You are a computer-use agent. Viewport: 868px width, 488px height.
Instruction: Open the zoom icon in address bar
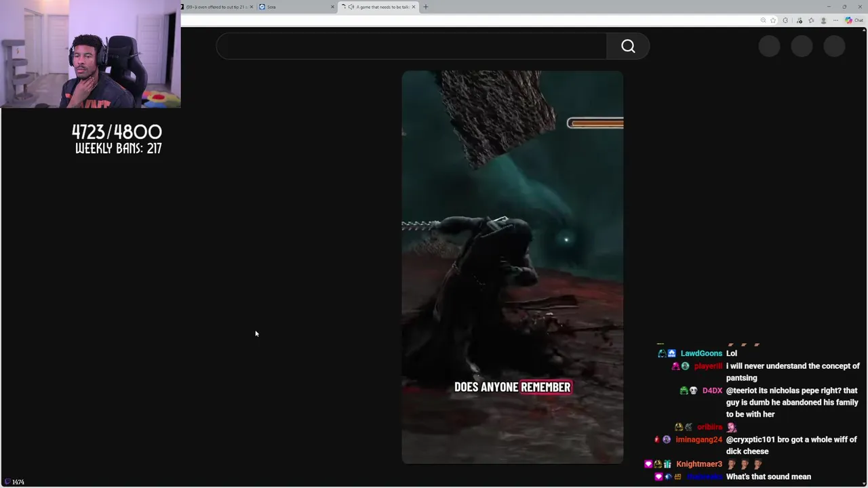click(763, 20)
